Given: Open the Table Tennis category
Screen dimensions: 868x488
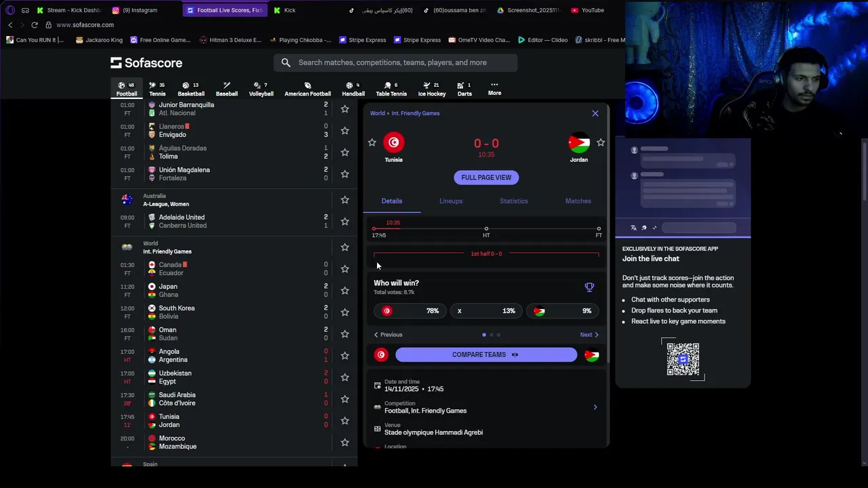Looking at the screenshot, I should (391, 89).
